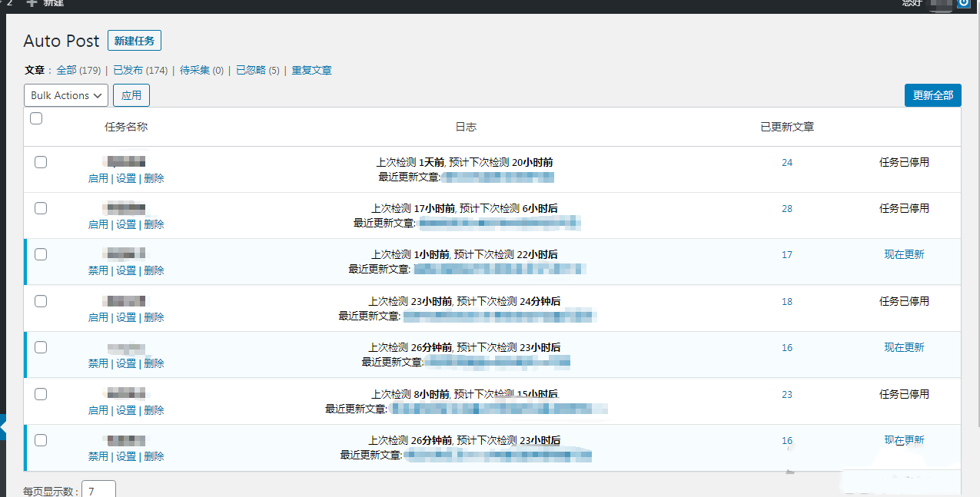
Task: Open 设置 for the task with 18 articles
Action: (x=126, y=317)
